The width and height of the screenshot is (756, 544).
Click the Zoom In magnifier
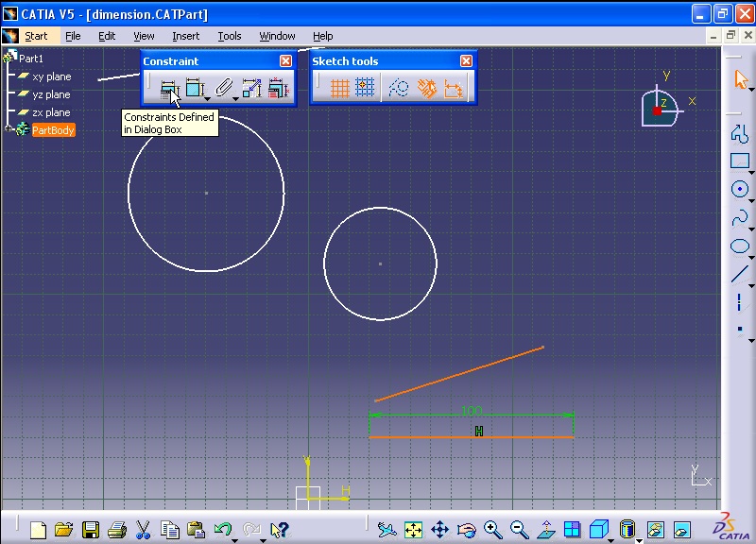coord(492,530)
